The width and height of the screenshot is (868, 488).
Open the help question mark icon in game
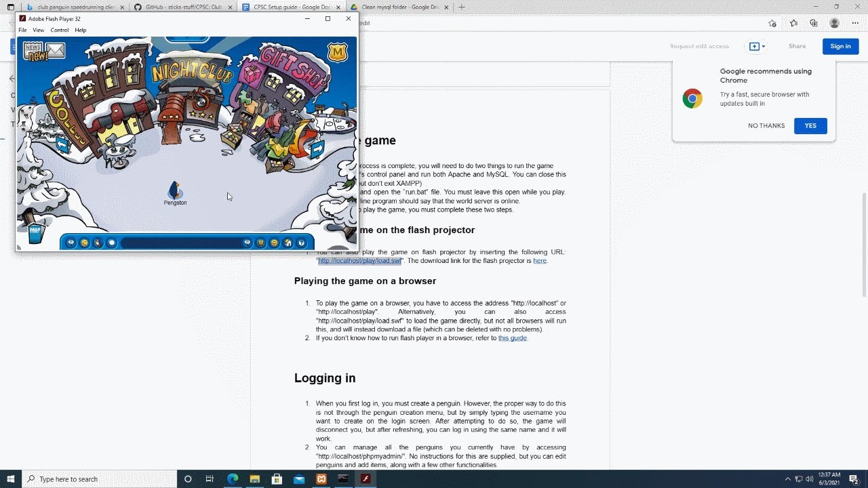click(x=302, y=243)
